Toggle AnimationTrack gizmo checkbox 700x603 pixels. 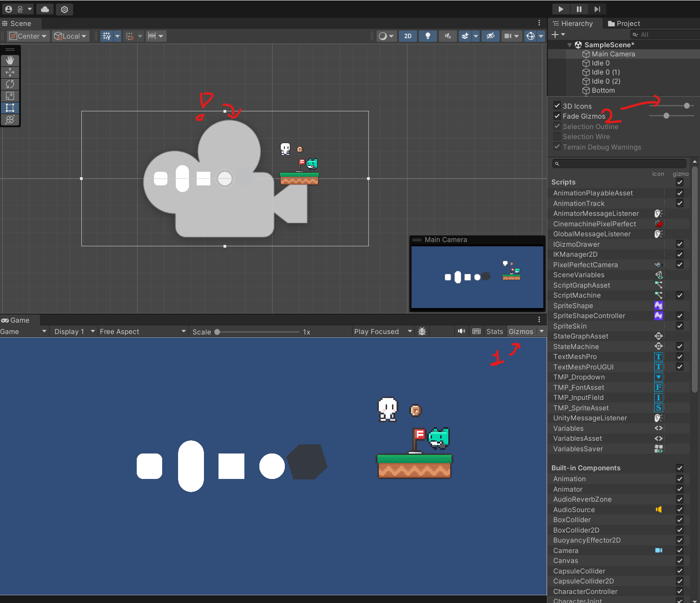pyautogui.click(x=680, y=203)
